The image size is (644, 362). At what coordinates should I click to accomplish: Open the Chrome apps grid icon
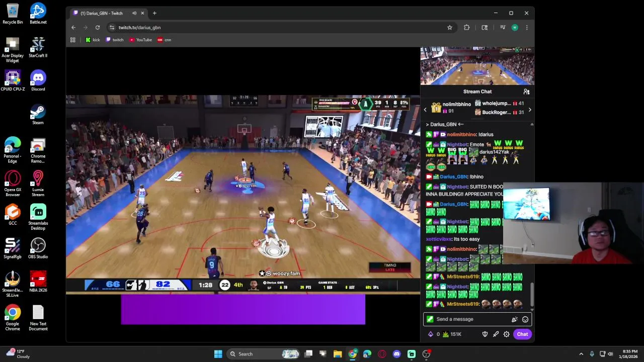(73, 40)
